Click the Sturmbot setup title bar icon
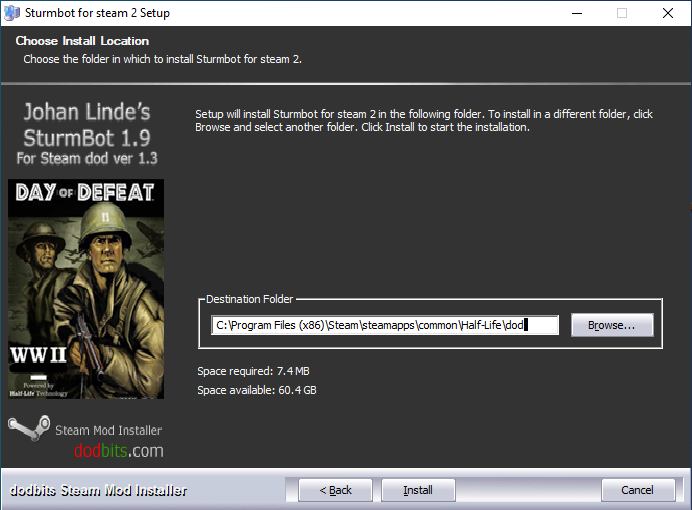The image size is (692, 510). [11, 13]
